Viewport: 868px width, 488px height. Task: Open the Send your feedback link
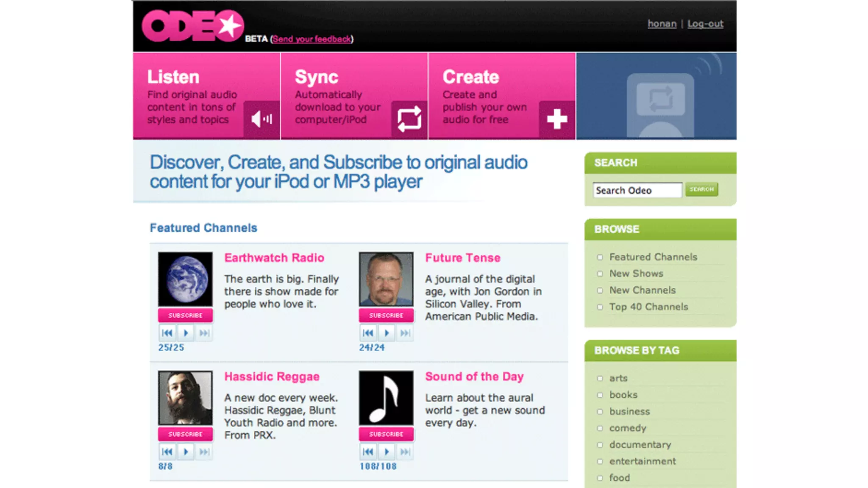pos(312,39)
